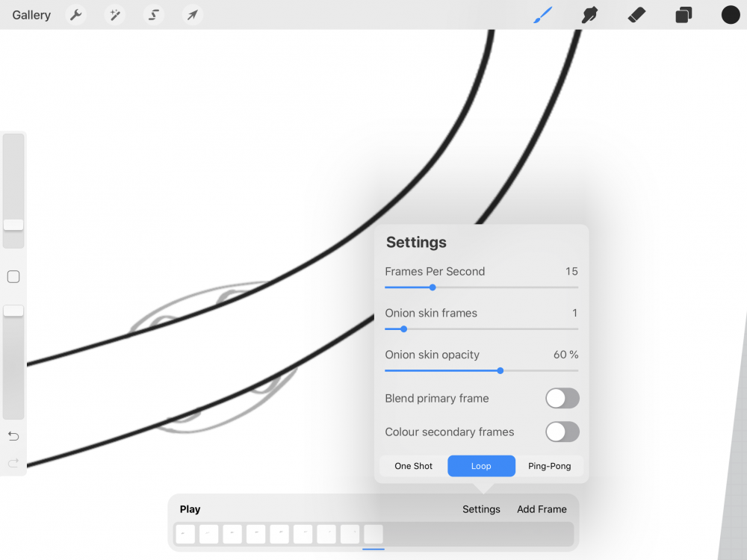Open the Actions wrench menu
The width and height of the screenshot is (747, 560).
click(75, 15)
